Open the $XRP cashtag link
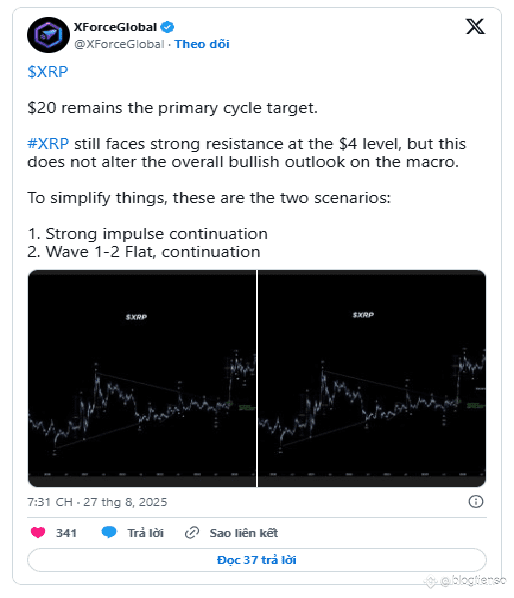Viewport: 514px width, 598px height. [x=48, y=72]
